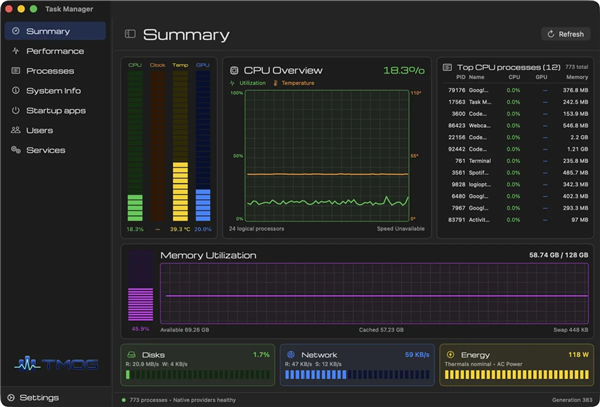Screen dimensions: 600x407
Task: Click the System Info icon in sidebar
Action: point(16,91)
